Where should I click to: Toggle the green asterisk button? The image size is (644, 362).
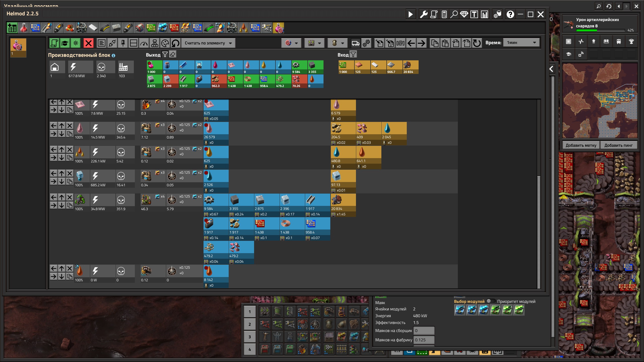pyautogui.click(x=75, y=43)
